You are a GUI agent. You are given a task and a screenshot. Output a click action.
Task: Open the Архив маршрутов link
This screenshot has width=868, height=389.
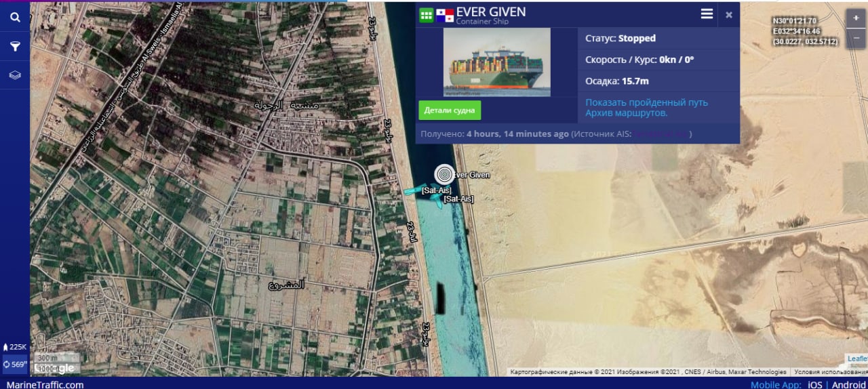click(627, 113)
